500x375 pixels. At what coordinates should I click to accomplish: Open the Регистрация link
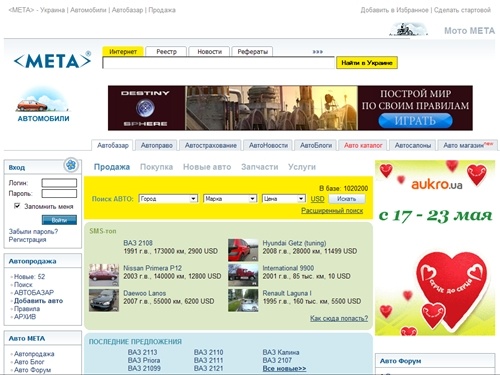click(x=27, y=240)
